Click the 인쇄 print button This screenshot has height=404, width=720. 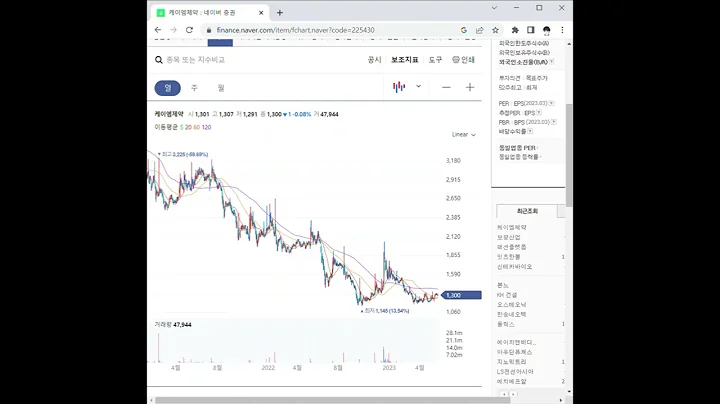[x=463, y=60]
